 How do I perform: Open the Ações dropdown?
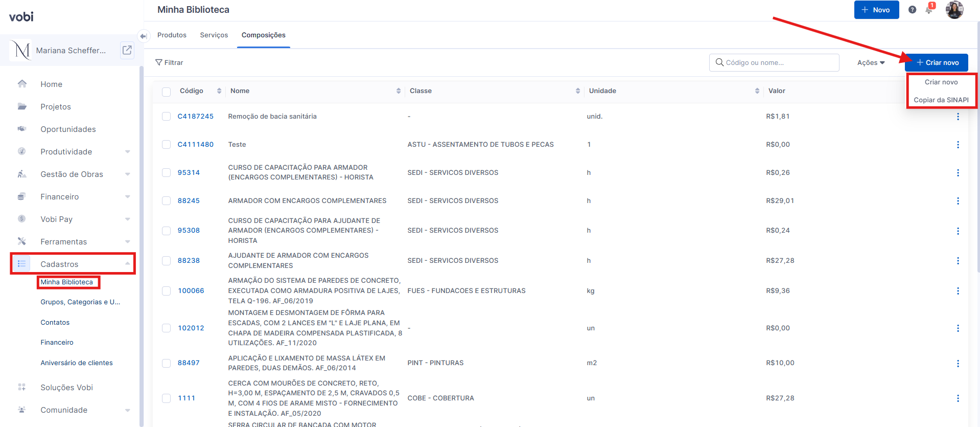click(x=871, y=62)
